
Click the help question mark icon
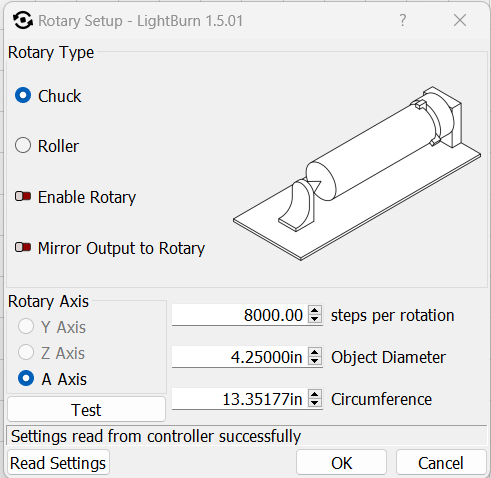(x=403, y=20)
